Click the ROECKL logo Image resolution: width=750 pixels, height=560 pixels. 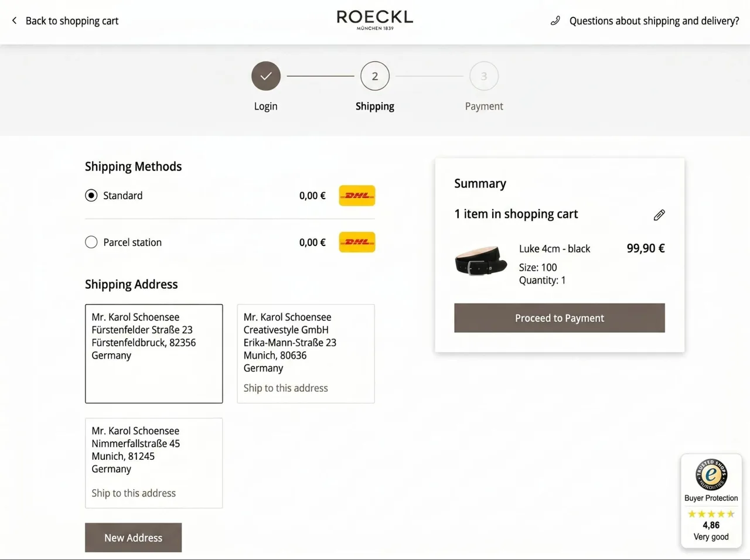tap(375, 20)
